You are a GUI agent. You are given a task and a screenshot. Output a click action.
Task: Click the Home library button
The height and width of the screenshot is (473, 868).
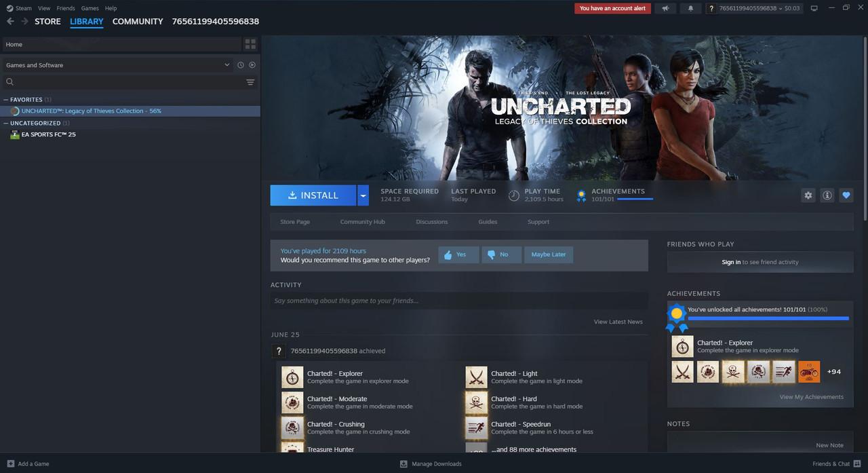[x=121, y=44]
